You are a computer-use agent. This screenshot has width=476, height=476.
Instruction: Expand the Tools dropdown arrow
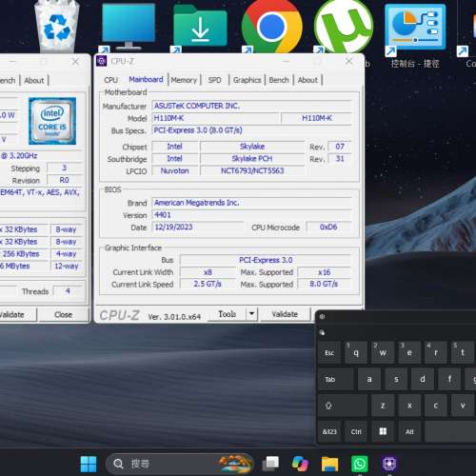(251, 314)
